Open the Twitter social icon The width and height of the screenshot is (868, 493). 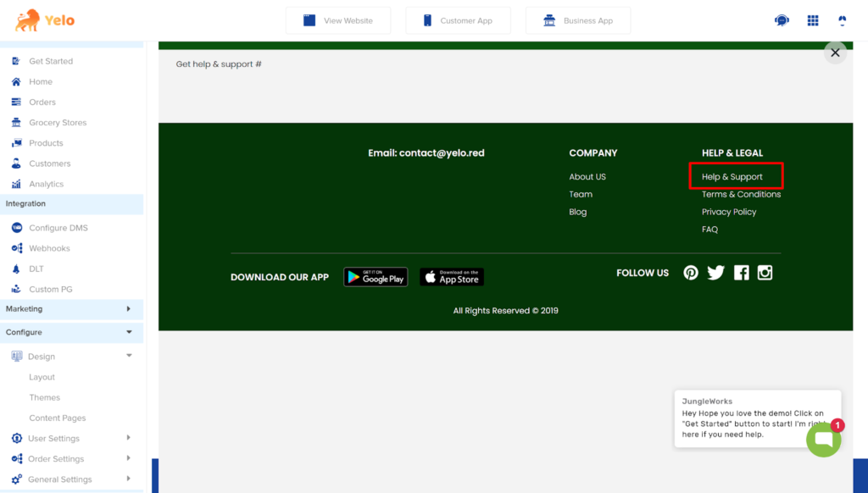point(716,273)
